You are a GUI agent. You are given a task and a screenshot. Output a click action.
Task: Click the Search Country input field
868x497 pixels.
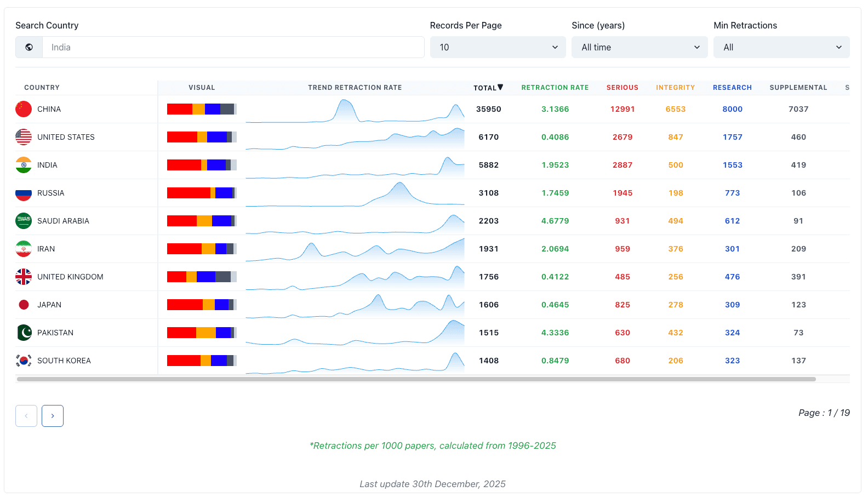pyautogui.click(x=233, y=47)
